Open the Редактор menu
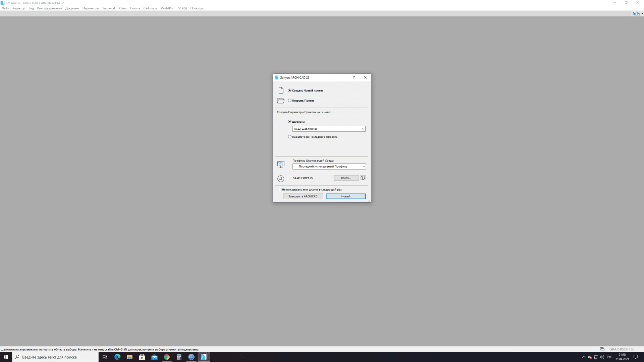 click(x=19, y=8)
